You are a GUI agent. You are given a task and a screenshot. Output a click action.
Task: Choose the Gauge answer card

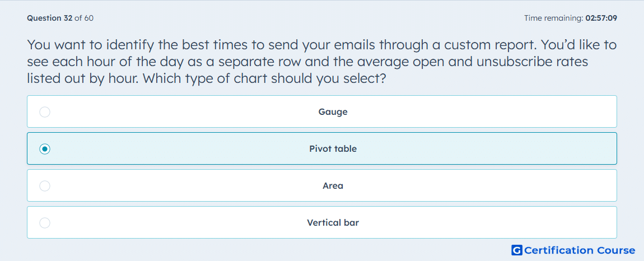pyautogui.click(x=322, y=111)
